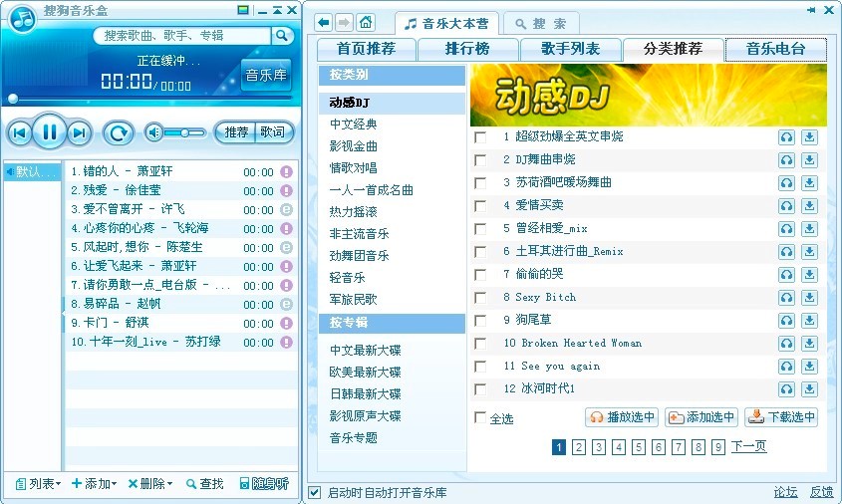Open the 首页推荐 tab
The width and height of the screenshot is (842, 504).
click(367, 49)
